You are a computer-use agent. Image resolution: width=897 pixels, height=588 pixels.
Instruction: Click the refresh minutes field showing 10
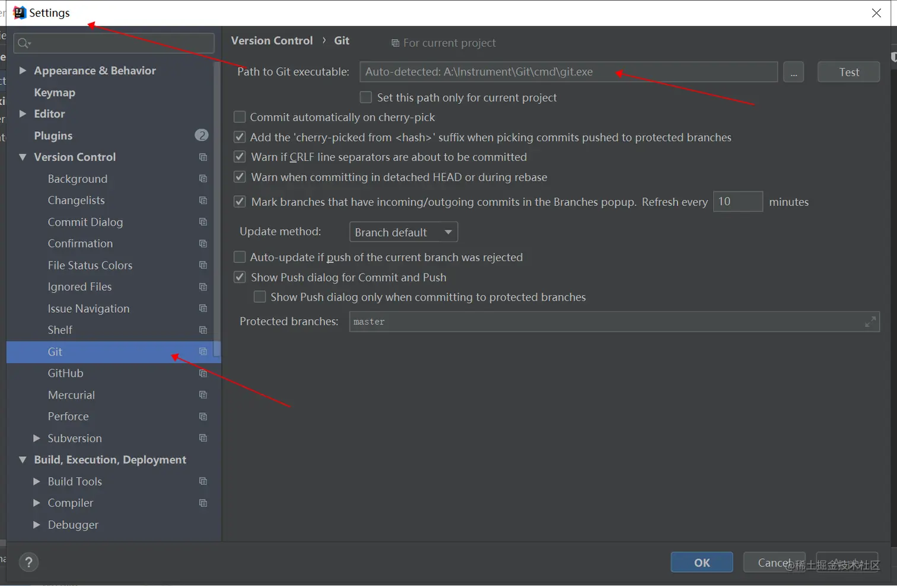[737, 202]
